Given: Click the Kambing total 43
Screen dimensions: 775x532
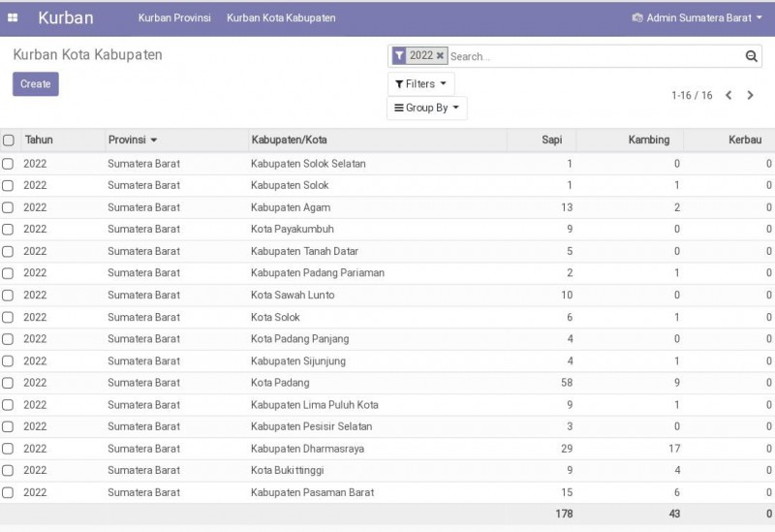Looking at the screenshot, I should [674, 515].
